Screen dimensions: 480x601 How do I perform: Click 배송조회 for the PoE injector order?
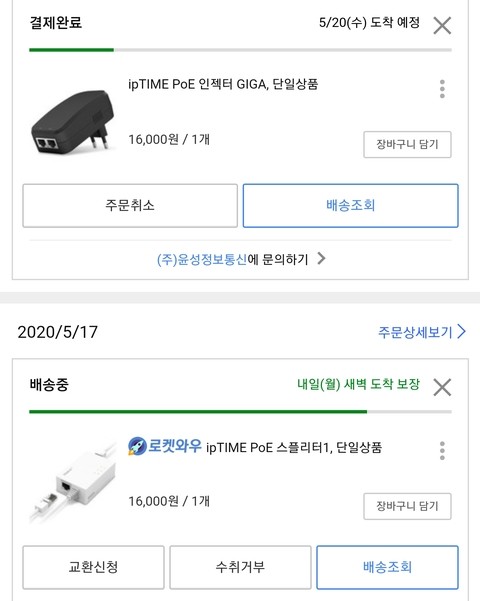tap(350, 206)
